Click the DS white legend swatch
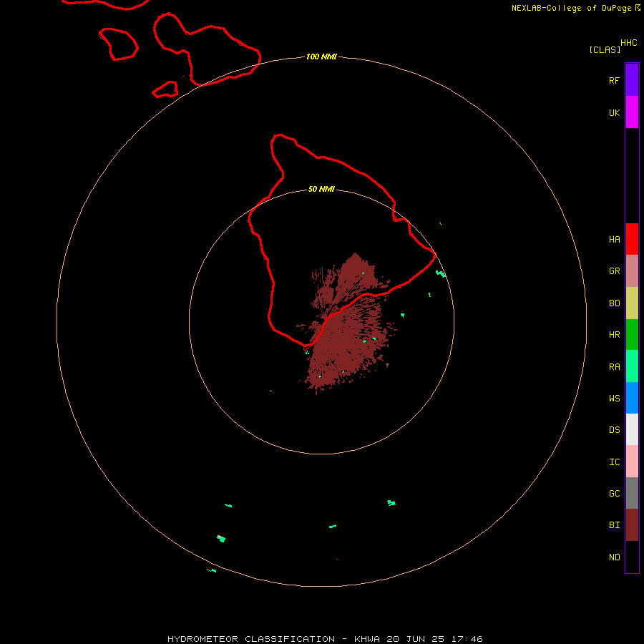Image resolution: width=644 pixels, height=644 pixels. coord(632,429)
